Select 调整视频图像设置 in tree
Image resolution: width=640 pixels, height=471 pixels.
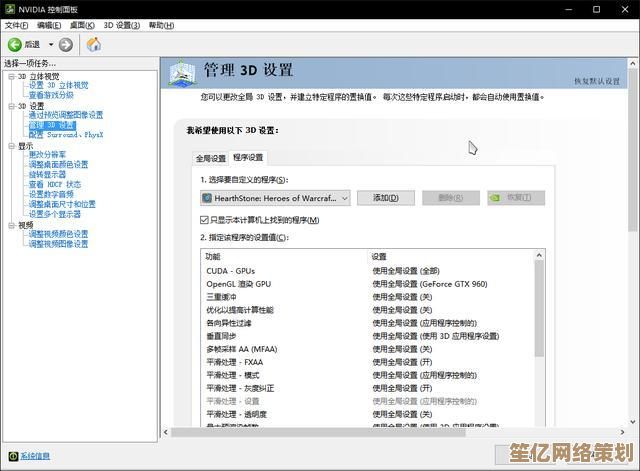58,244
